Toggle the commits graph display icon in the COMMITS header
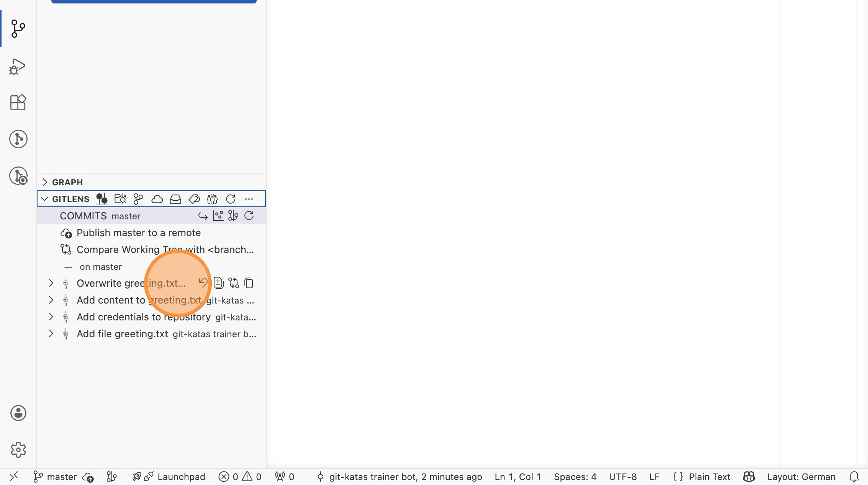The height and width of the screenshot is (485, 868). pos(218,216)
